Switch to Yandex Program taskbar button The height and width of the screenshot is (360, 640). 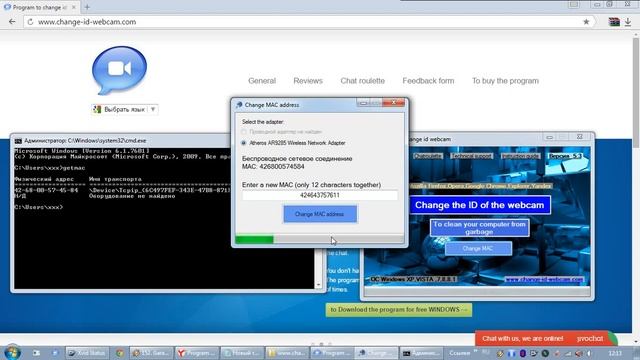(x=196, y=353)
